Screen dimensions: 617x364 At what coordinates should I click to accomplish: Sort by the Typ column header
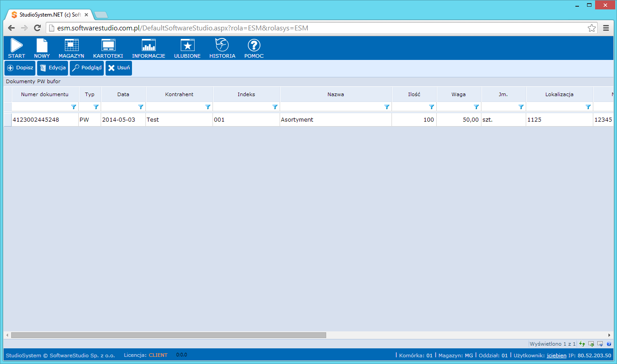pos(90,94)
